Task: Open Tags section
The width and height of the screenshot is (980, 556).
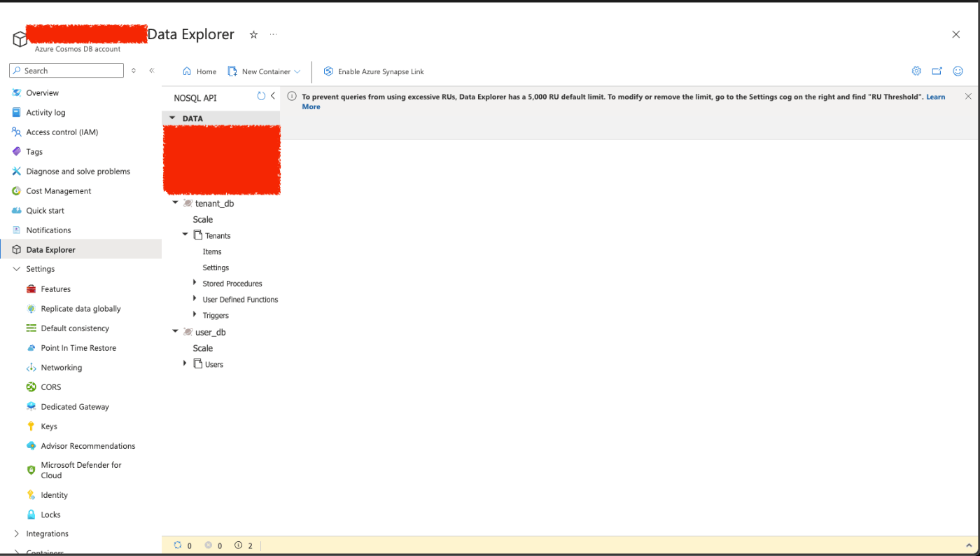Action: [x=34, y=151]
